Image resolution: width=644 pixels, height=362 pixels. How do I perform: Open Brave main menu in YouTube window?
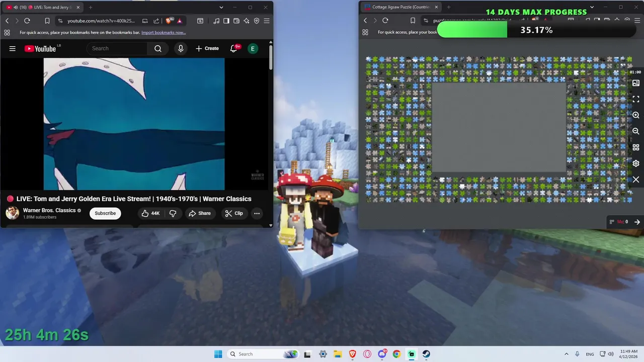[267, 21]
